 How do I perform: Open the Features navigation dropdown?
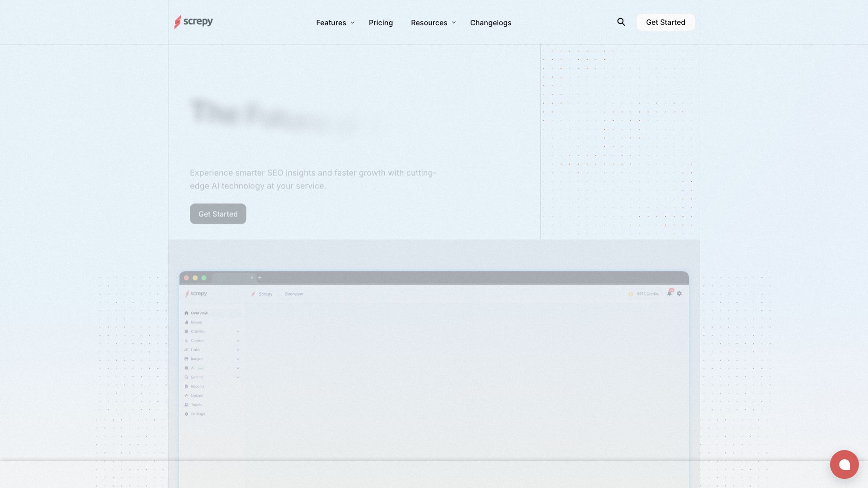click(335, 23)
